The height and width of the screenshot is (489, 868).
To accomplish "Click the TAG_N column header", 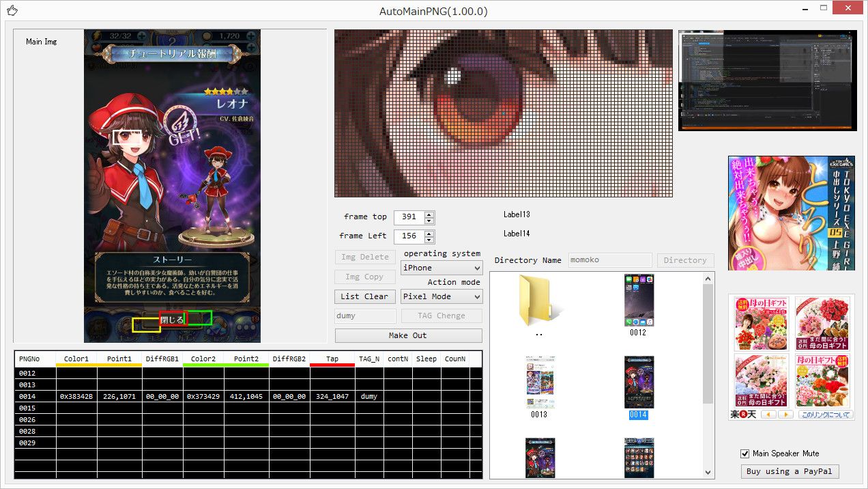I will (369, 359).
